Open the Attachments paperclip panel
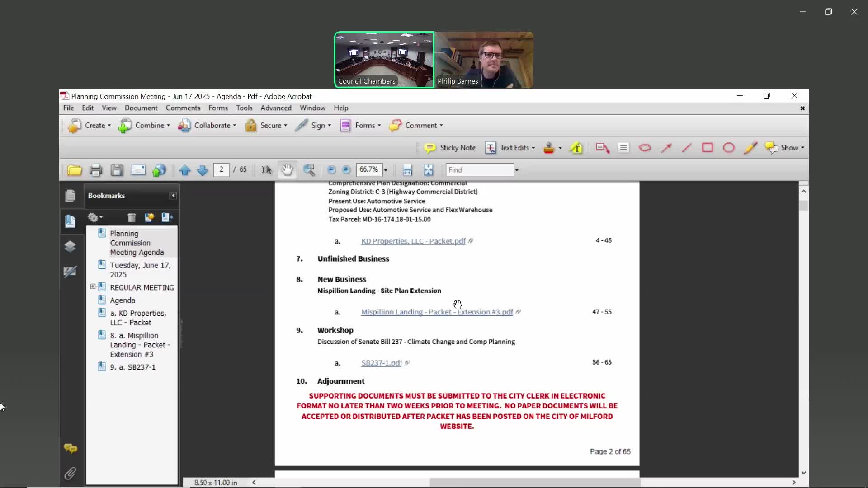 (70, 473)
